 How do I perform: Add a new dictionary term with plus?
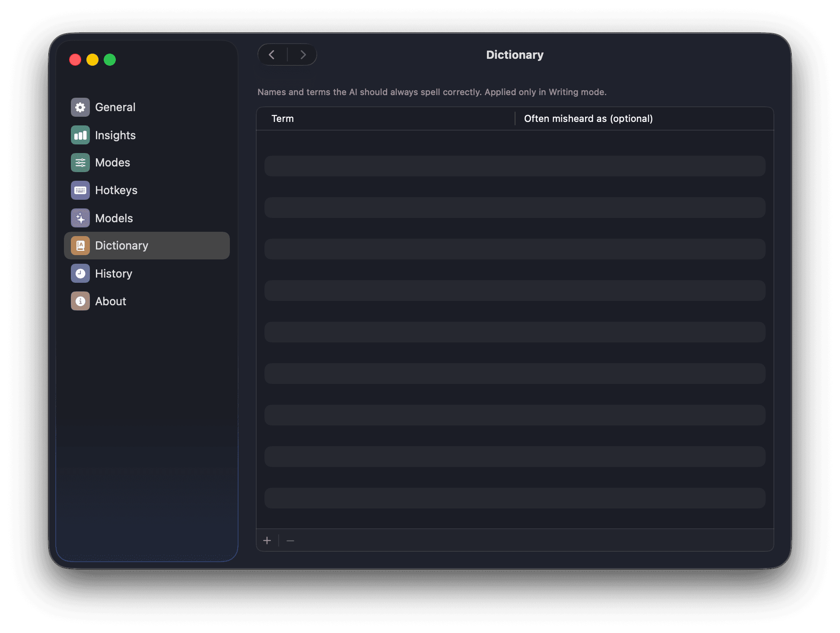click(267, 540)
